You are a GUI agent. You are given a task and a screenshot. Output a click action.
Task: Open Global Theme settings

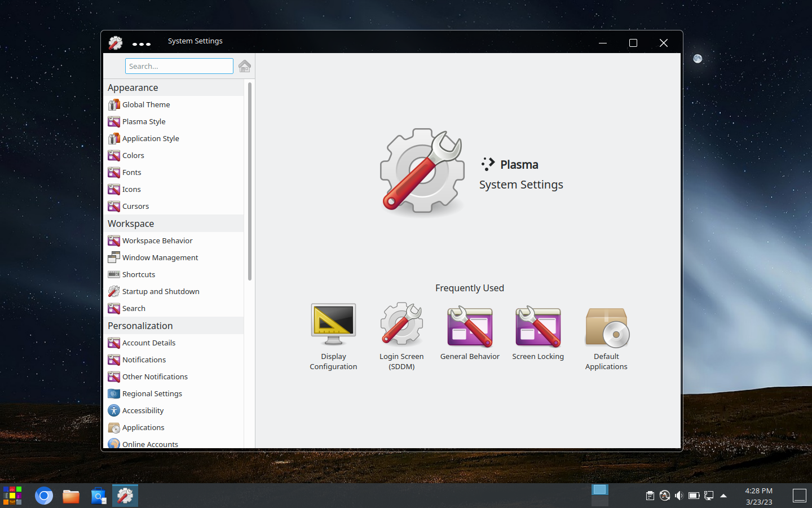175,104
